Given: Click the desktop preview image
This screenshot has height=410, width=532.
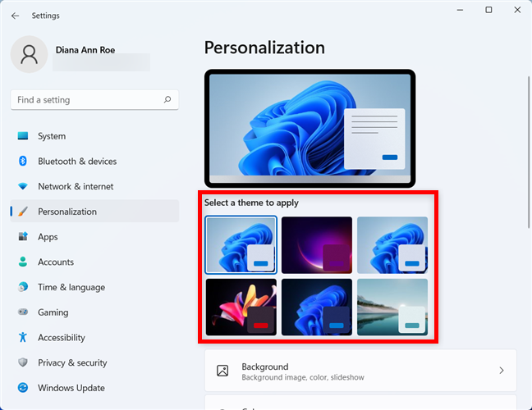Looking at the screenshot, I should click(310, 129).
